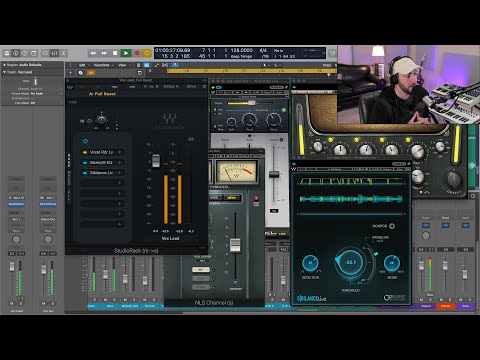
Task: Click the NLS Channel VU meter
Action: point(236,172)
